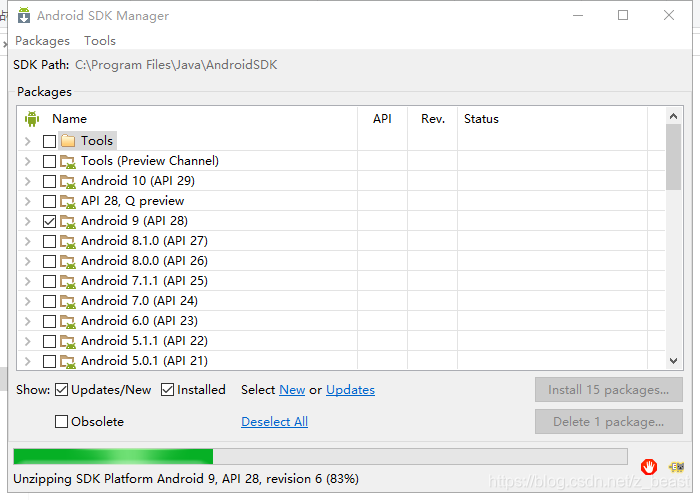
Task: Expand the Android 6.0 (API 23) node
Action: 28,321
